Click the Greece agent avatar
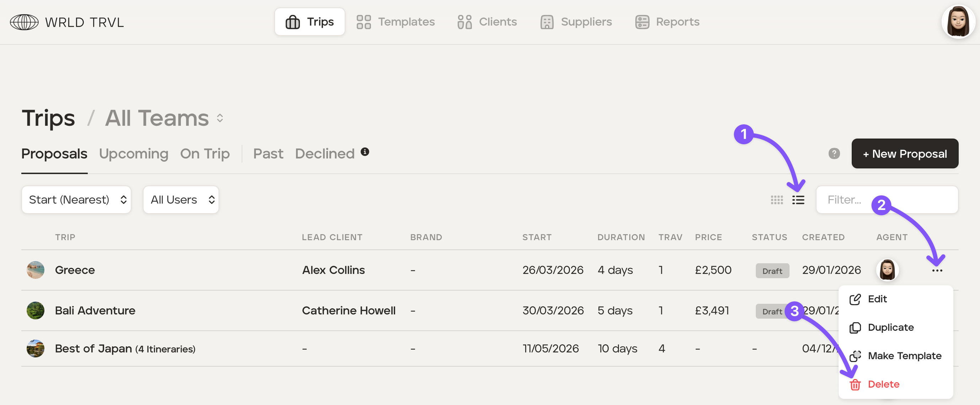The width and height of the screenshot is (980, 405). [887, 270]
